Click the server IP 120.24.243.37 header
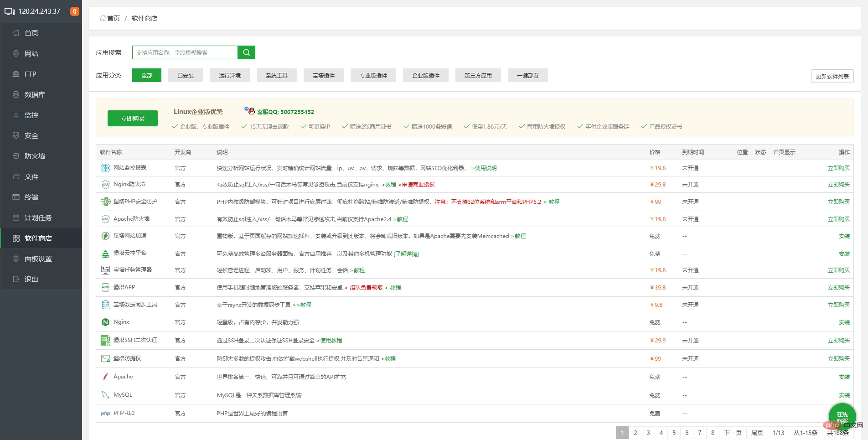The image size is (868, 440). 39,11
